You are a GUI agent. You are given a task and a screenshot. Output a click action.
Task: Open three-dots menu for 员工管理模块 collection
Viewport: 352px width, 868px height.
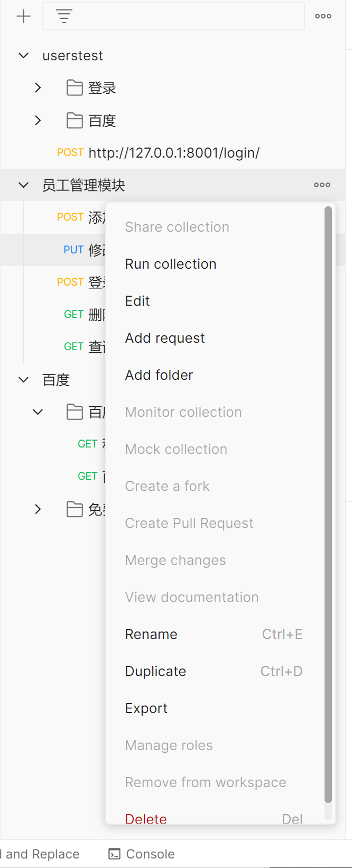322,185
